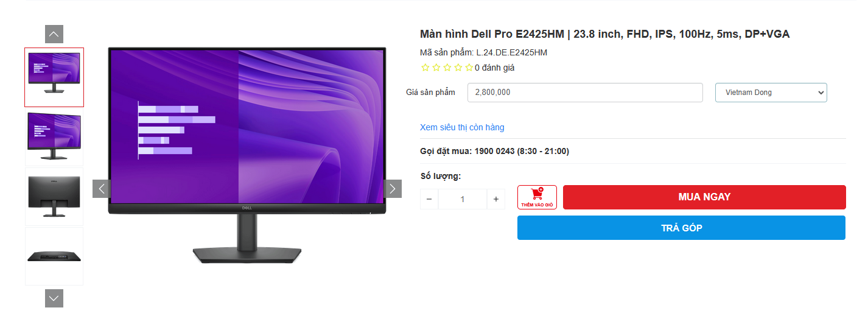868x330 pixels.
Task: Open the Vietnam Dong currency dropdown
Action: point(771,93)
